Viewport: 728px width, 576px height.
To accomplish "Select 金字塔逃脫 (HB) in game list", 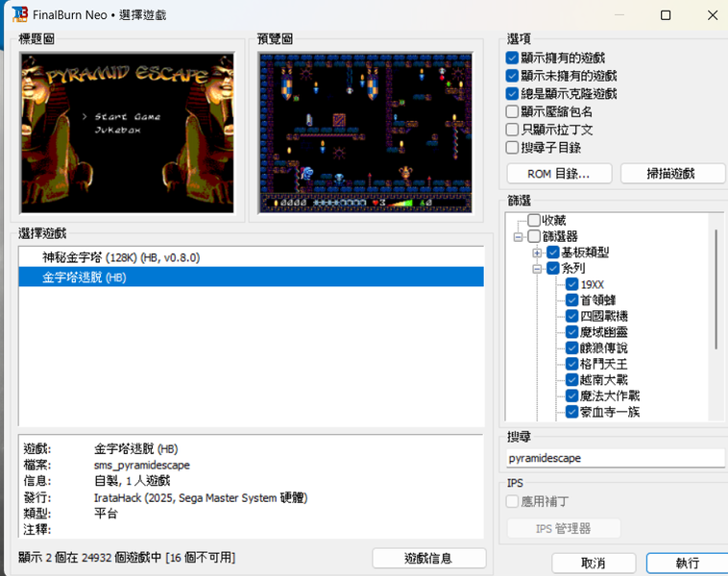I will point(252,277).
